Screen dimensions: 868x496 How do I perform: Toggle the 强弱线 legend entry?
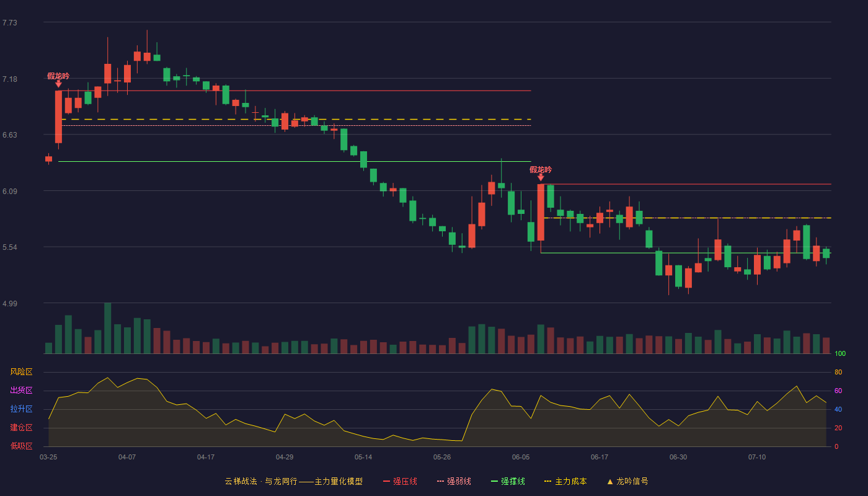click(x=454, y=481)
